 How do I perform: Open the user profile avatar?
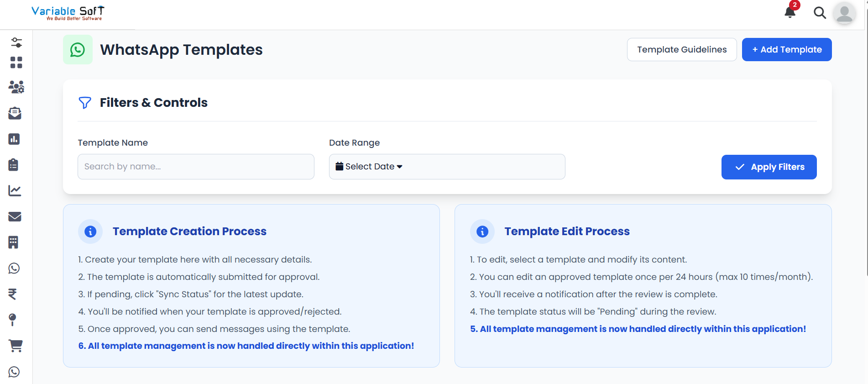point(844,13)
